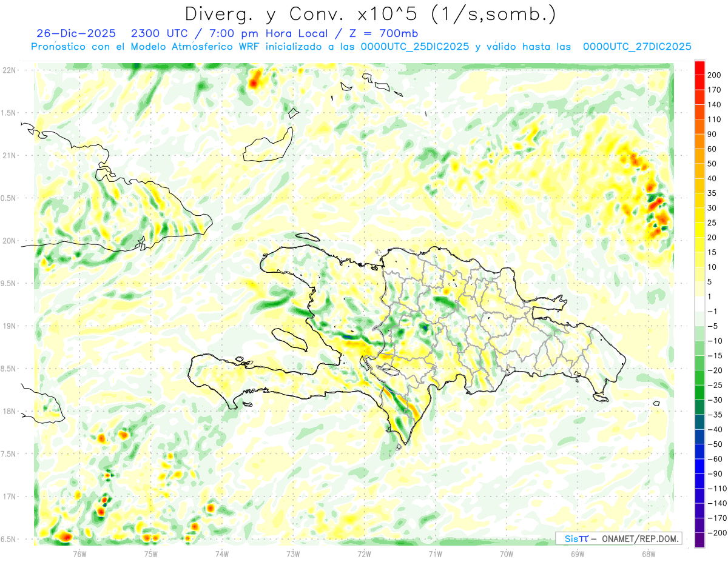
Task: Click the '8.5N' latitude label
Action: point(8,369)
